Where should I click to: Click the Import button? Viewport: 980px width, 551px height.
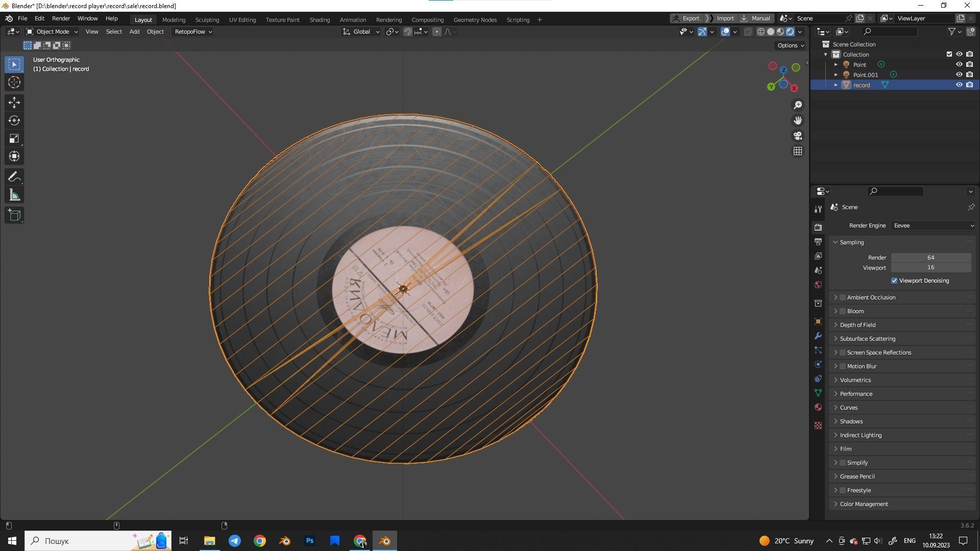(x=721, y=18)
